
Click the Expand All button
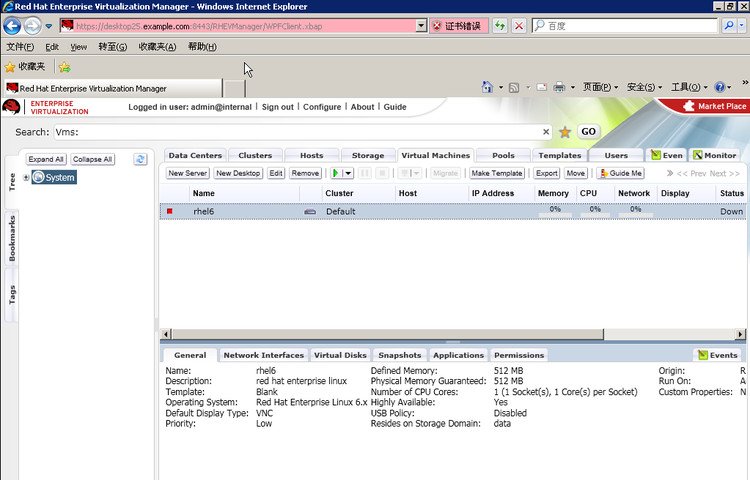[x=46, y=159]
